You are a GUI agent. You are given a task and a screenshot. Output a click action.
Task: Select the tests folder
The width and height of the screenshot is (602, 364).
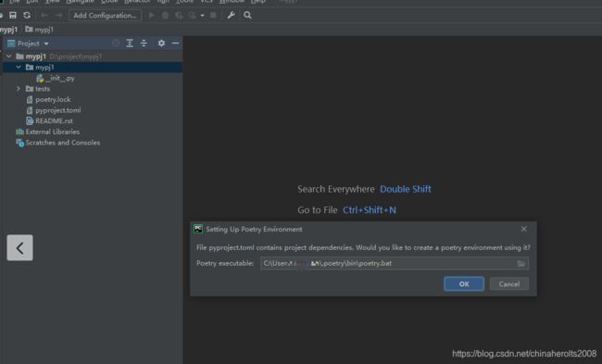[x=38, y=89]
